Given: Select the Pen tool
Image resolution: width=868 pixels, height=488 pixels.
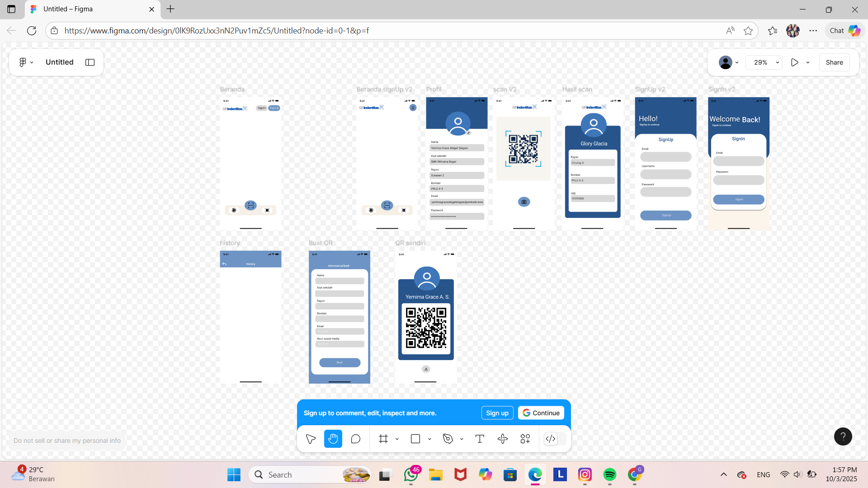Looking at the screenshot, I should (448, 439).
